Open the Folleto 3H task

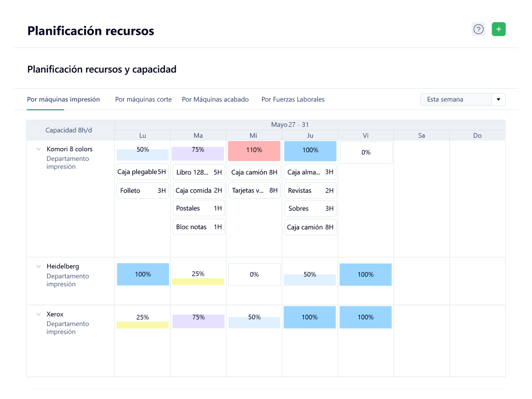[142, 191]
